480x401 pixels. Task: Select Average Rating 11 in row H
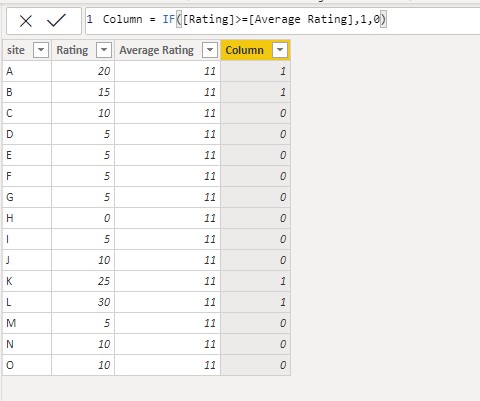pos(167,218)
